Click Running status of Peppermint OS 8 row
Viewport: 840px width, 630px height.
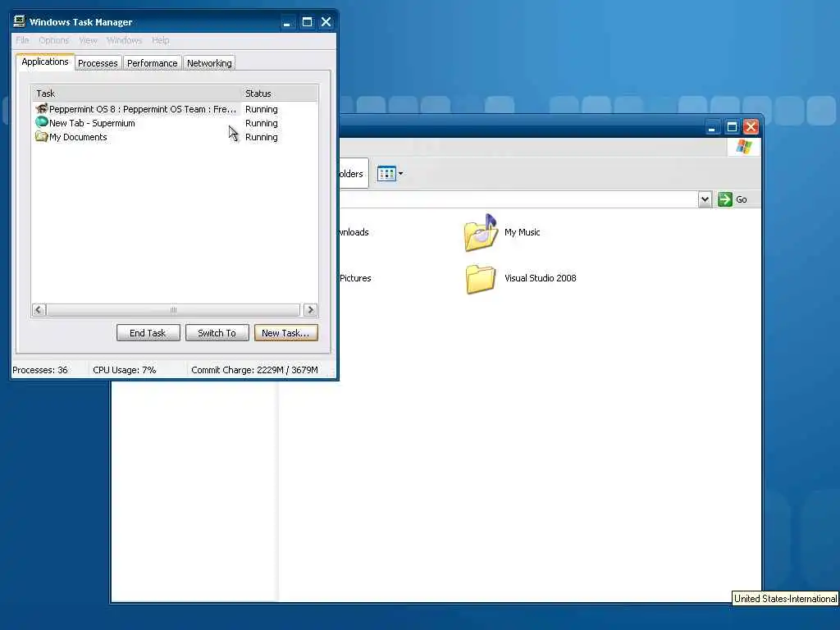[x=262, y=109]
